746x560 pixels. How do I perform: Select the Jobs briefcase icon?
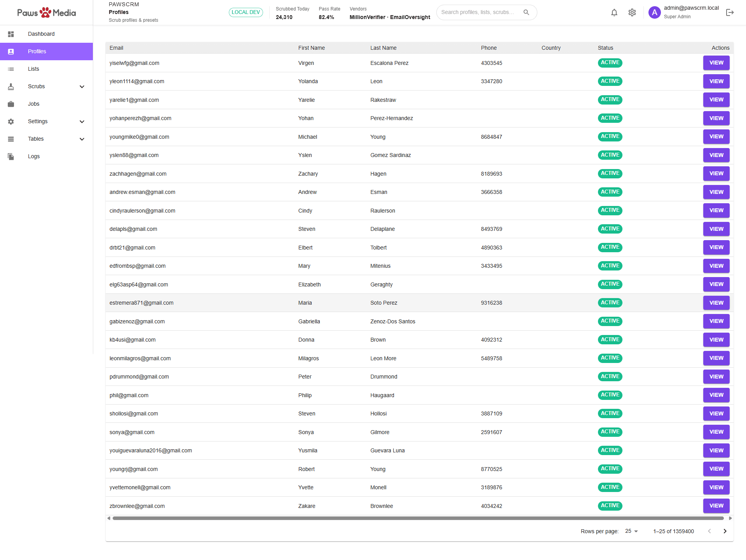(x=11, y=104)
